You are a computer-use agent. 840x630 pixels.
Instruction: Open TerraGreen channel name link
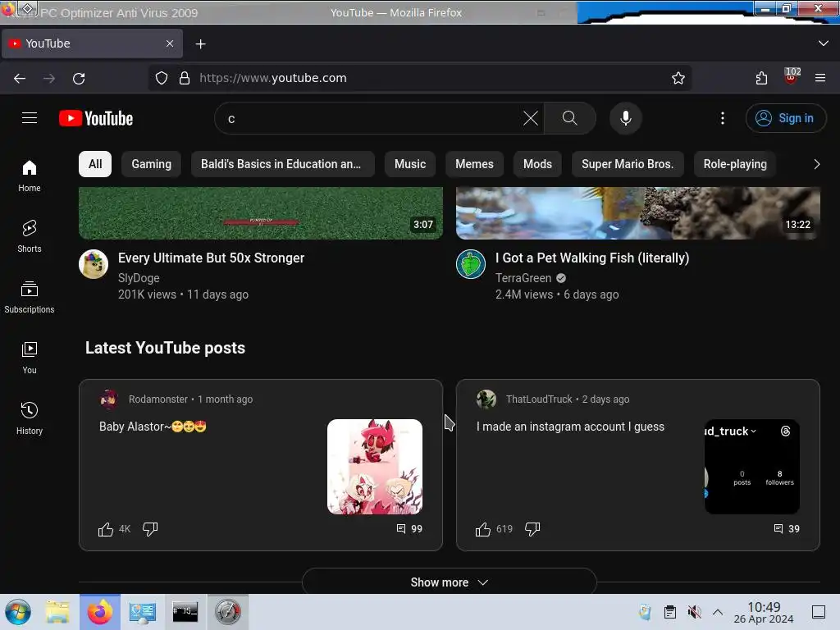click(x=523, y=278)
